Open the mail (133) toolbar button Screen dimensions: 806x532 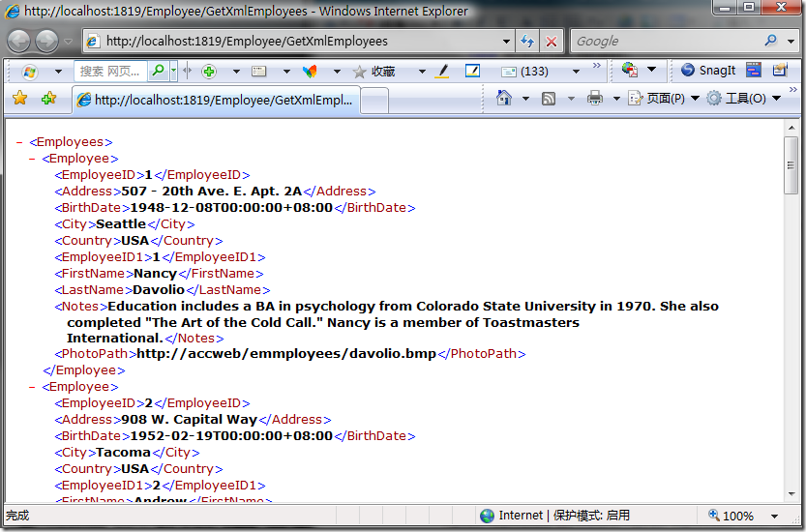tap(524, 72)
